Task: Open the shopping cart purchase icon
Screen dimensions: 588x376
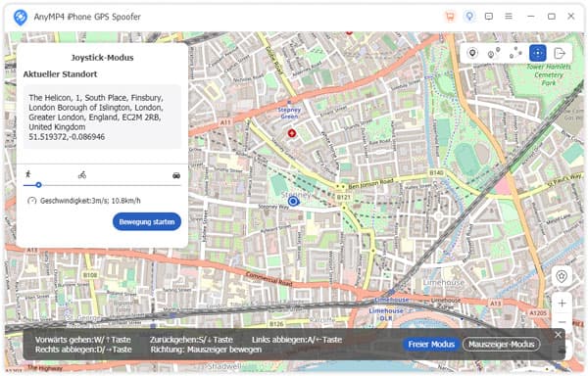Action: 450,17
